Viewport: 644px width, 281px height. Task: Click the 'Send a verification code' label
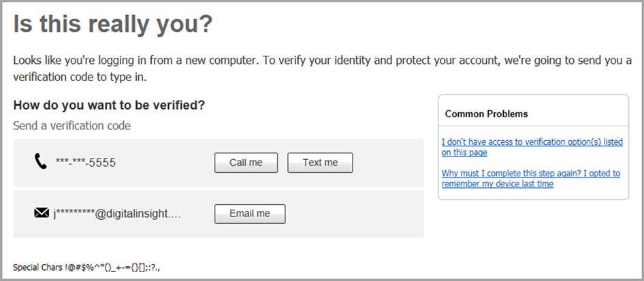71,126
